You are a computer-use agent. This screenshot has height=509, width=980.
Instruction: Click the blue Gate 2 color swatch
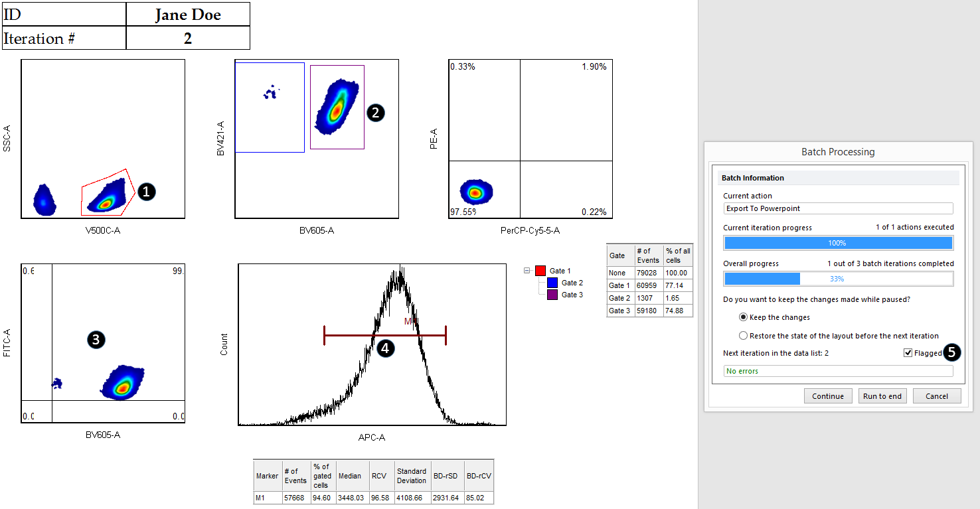coord(552,283)
